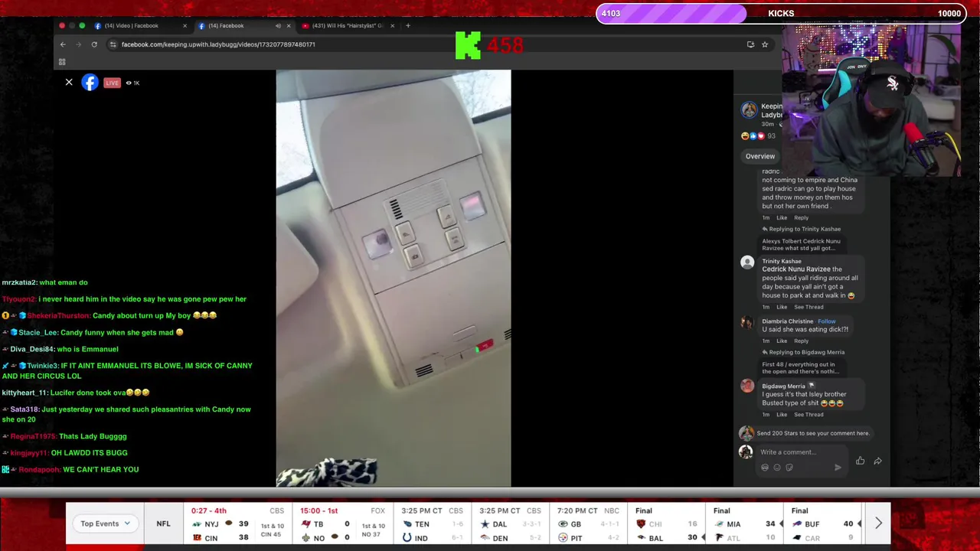Open the apps grid in the bookmarks bar
Image resolution: width=980 pixels, height=551 pixels.
pyautogui.click(x=62, y=62)
